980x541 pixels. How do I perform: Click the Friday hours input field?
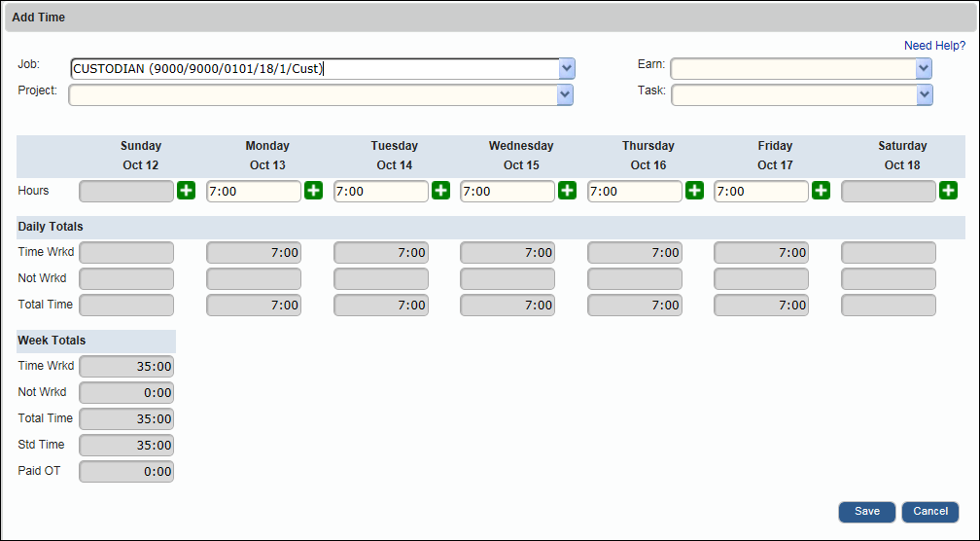(x=761, y=192)
